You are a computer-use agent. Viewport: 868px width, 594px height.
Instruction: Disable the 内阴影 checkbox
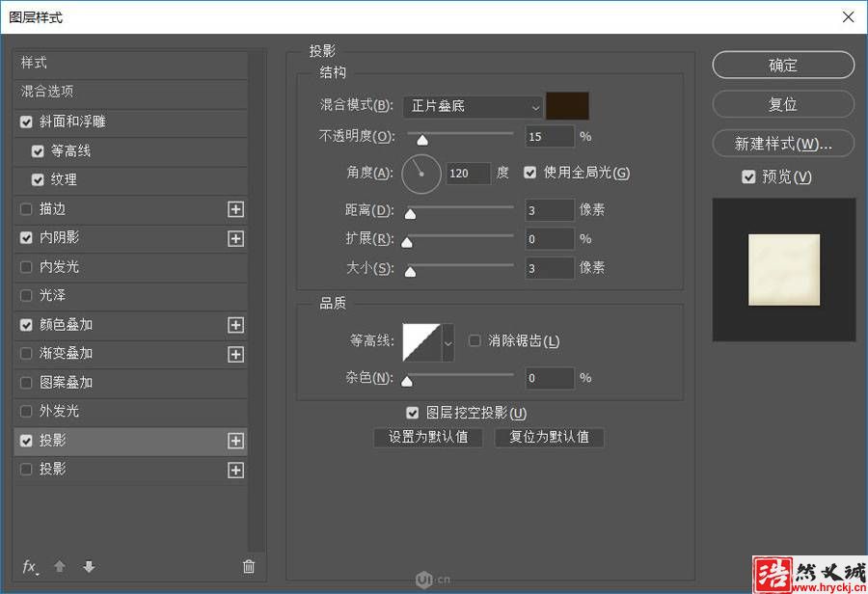[x=26, y=237]
